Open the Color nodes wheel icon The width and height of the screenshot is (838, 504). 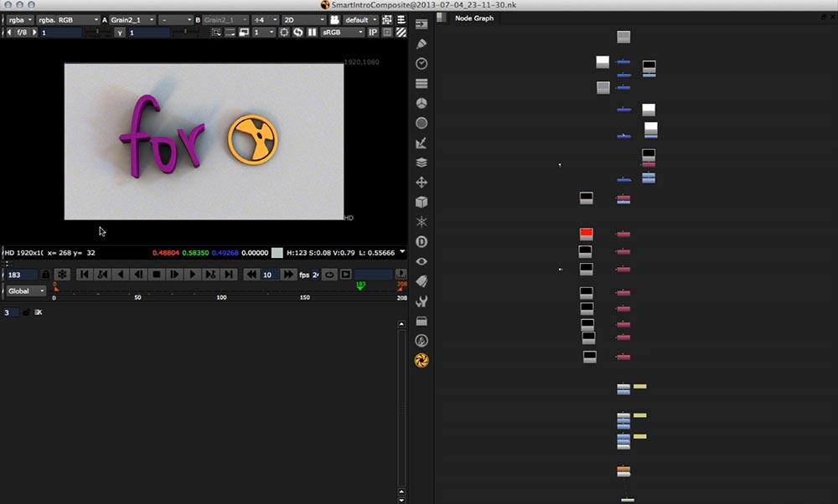[422, 103]
